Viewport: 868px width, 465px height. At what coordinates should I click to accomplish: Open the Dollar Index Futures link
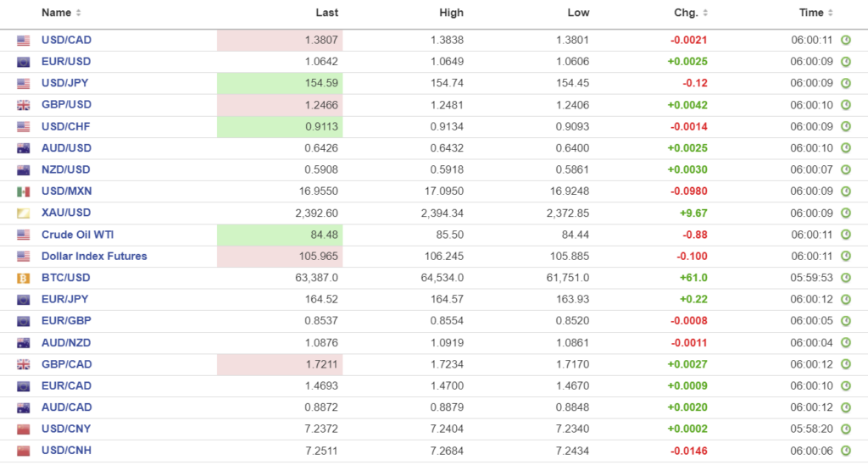(94, 256)
